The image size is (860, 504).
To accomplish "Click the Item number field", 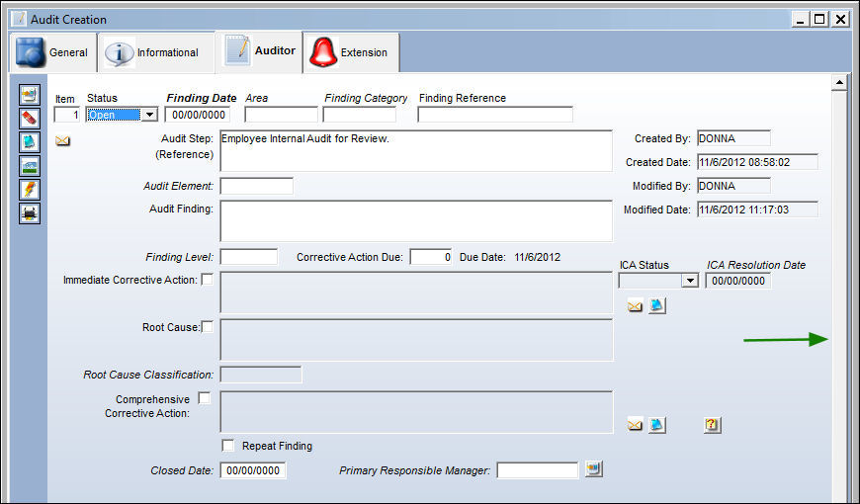I will [67, 115].
